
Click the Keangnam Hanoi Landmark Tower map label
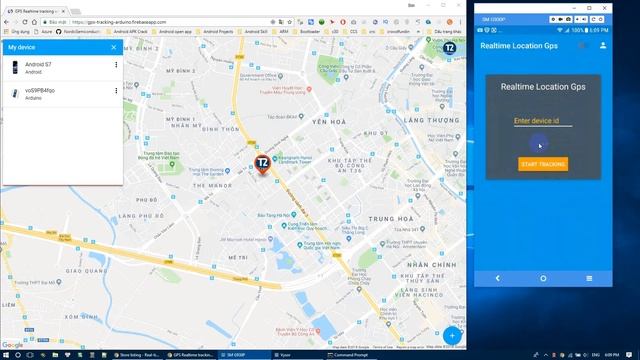pos(295,160)
